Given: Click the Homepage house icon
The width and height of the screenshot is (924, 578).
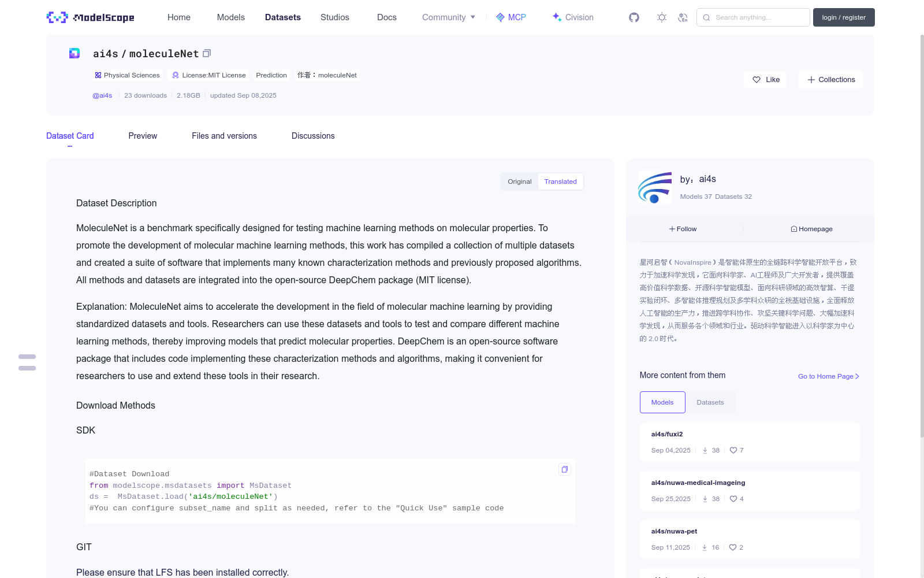Looking at the screenshot, I should [794, 229].
